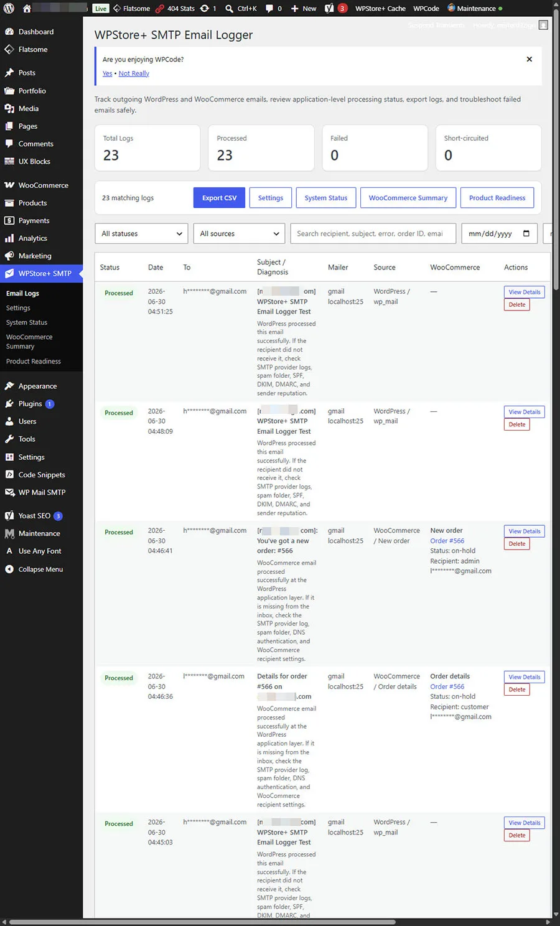Click Export CSV button
560x926 pixels.
tap(219, 198)
